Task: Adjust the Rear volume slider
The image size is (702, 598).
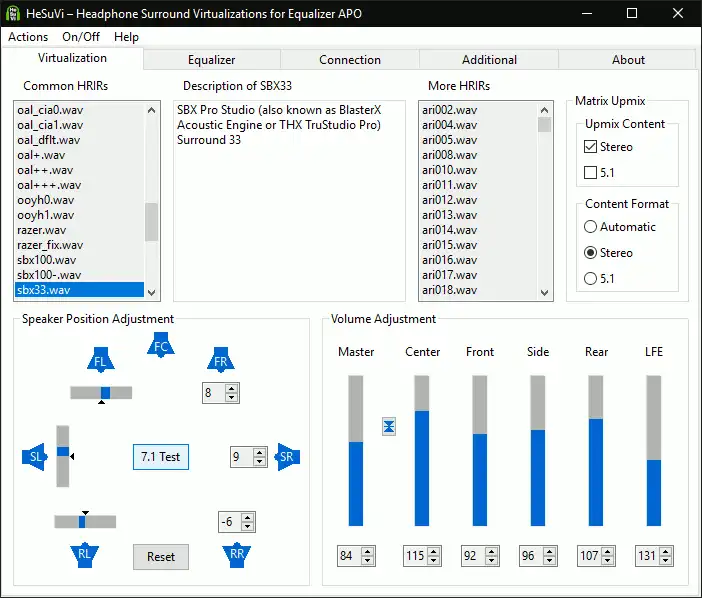Action: click(x=595, y=450)
